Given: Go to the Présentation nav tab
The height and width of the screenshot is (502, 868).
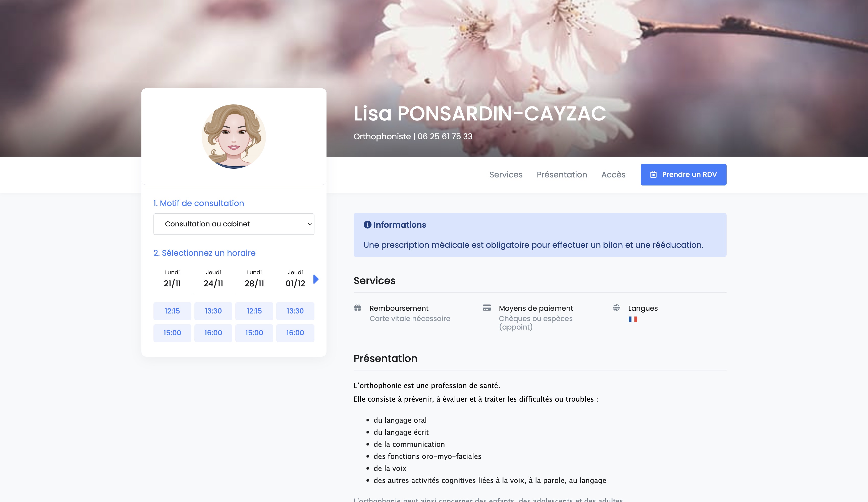Looking at the screenshot, I should (562, 174).
